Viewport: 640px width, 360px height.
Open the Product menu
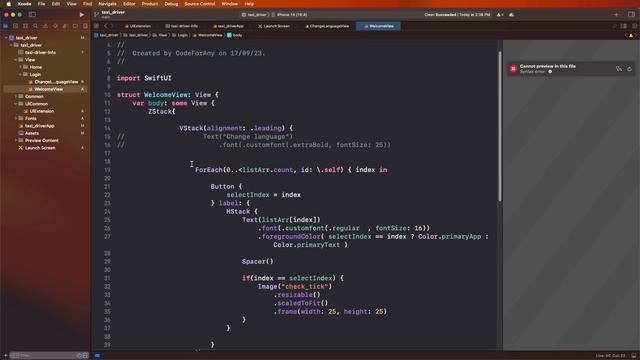150,4
